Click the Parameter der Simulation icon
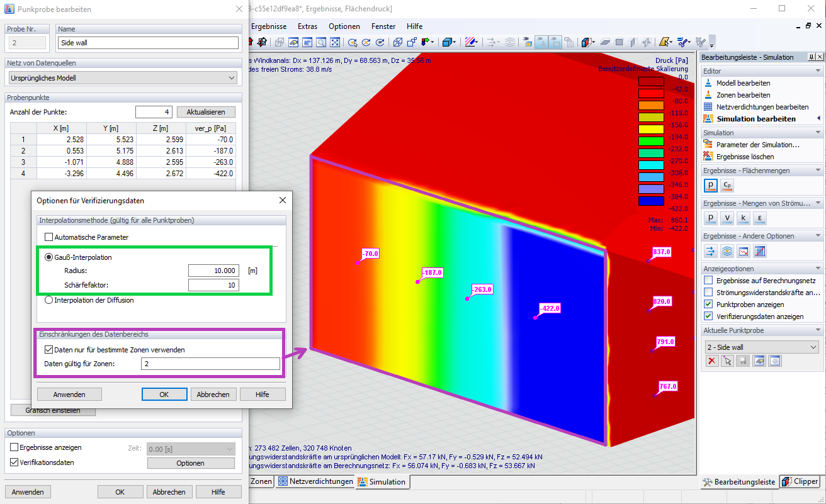This screenshot has width=826, height=504. [708, 145]
